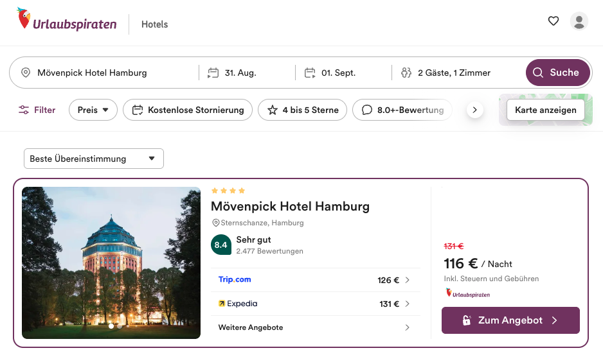Open Expedia offer for 131 €
This screenshot has height=364, width=603.
[x=316, y=304]
